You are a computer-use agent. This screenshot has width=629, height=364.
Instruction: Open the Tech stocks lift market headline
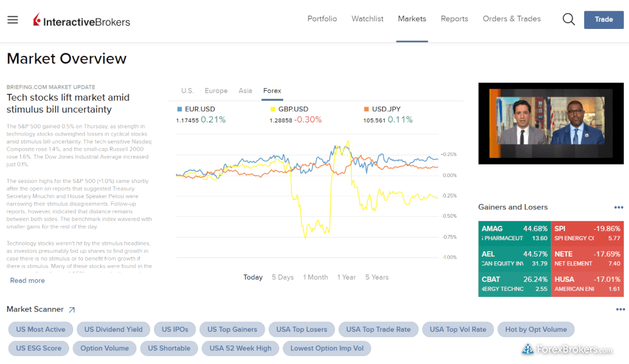(68, 103)
